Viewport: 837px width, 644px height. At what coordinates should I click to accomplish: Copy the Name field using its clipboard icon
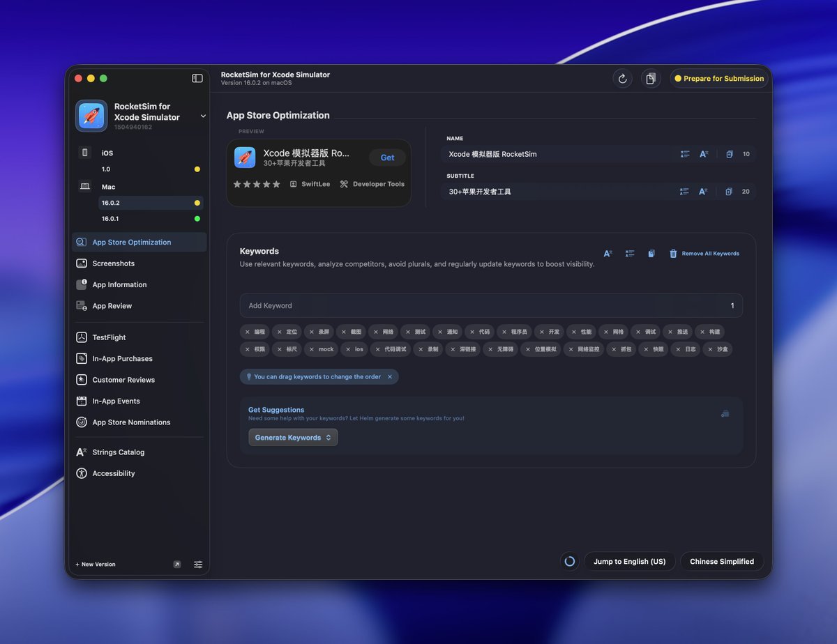[x=730, y=154]
